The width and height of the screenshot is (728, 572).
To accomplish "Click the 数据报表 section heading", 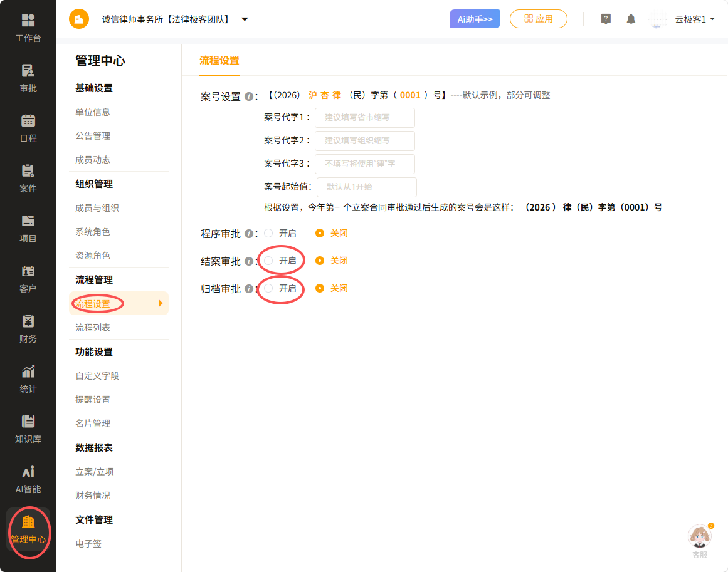I will click(x=94, y=448).
